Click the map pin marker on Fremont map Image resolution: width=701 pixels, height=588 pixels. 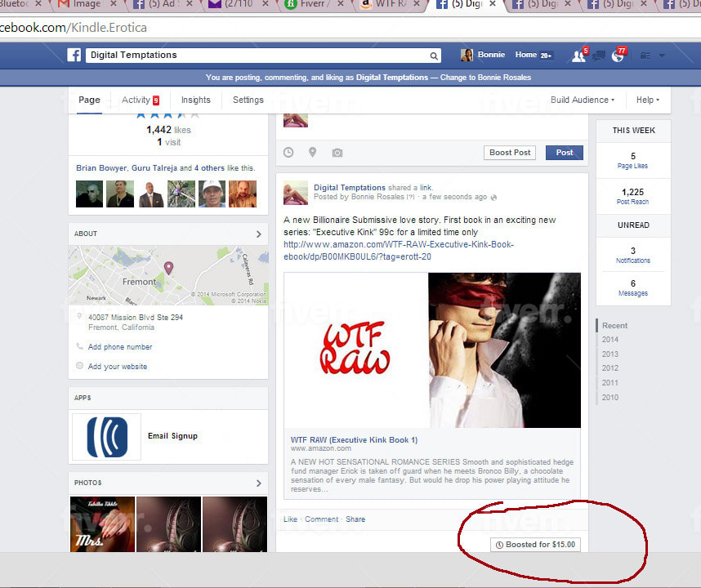point(168,268)
